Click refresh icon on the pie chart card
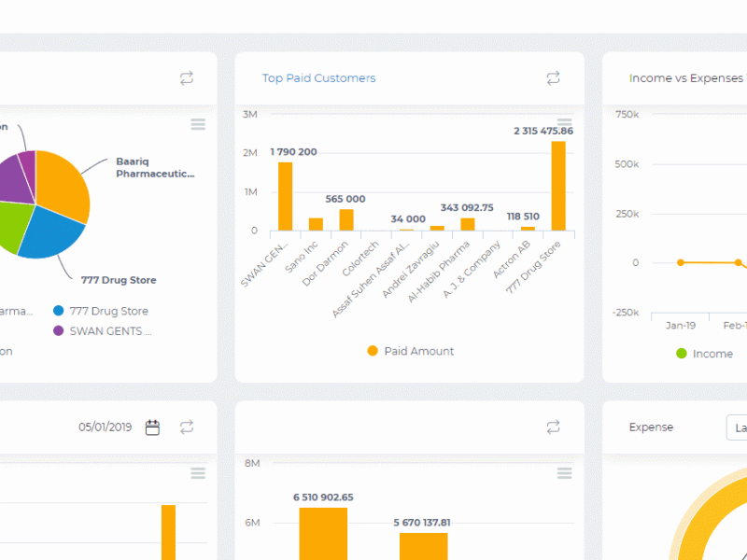Screen dimensions: 747x560 click(187, 78)
